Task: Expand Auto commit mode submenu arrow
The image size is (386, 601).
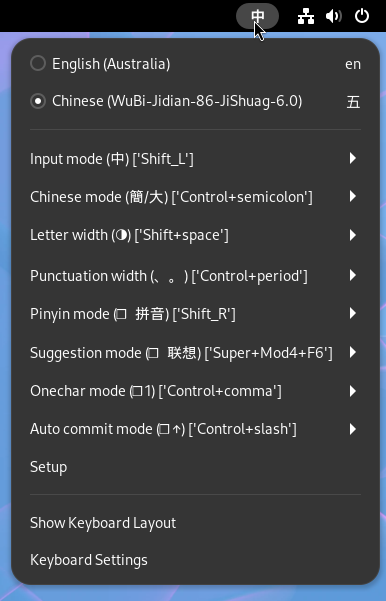Action: pos(353,429)
